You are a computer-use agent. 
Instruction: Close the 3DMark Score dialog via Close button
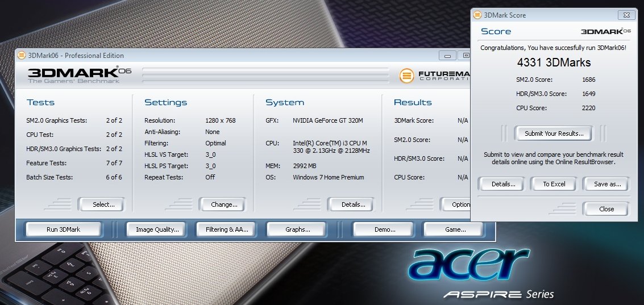606,209
